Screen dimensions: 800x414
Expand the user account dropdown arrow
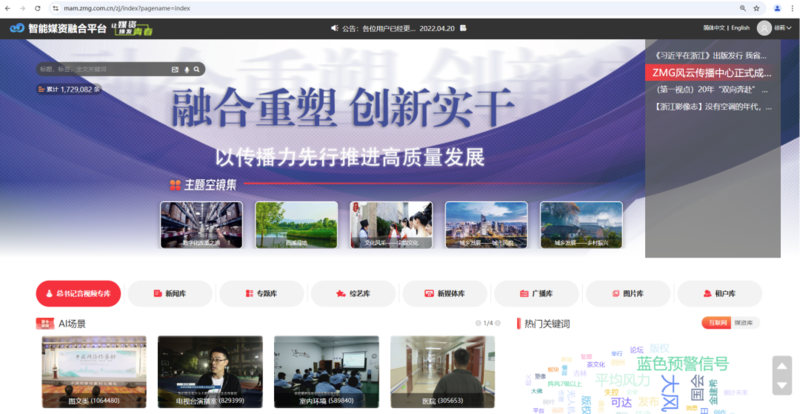[791, 28]
